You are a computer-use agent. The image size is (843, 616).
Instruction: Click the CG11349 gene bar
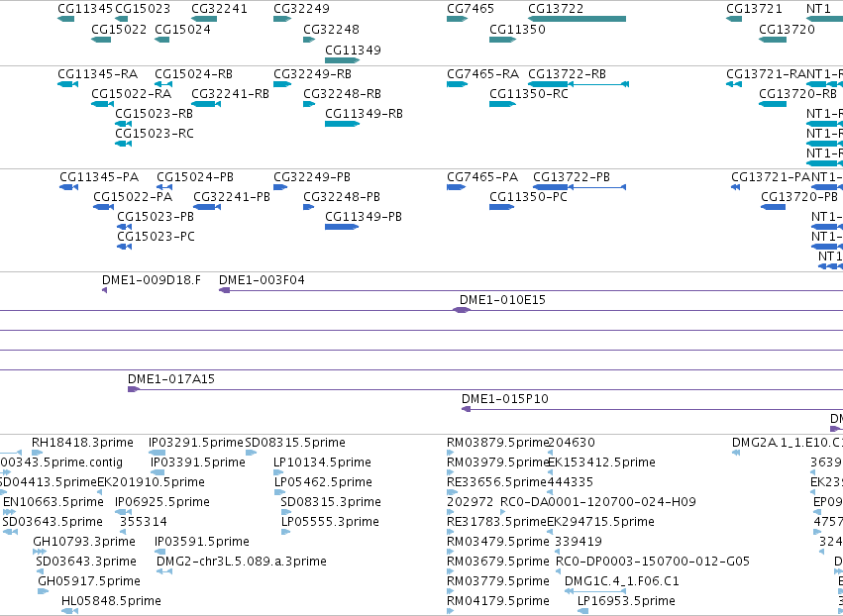pyautogui.click(x=343, y=60)
